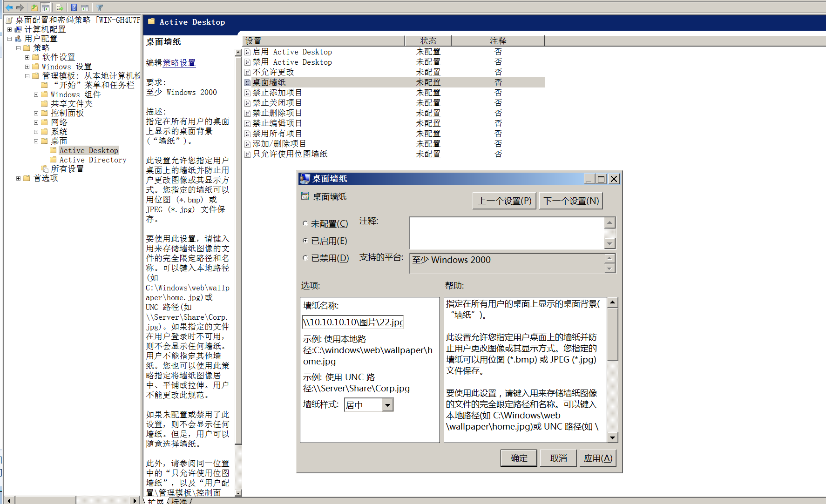Click the 计算机配置 computer icon

(x=18, y=29)
